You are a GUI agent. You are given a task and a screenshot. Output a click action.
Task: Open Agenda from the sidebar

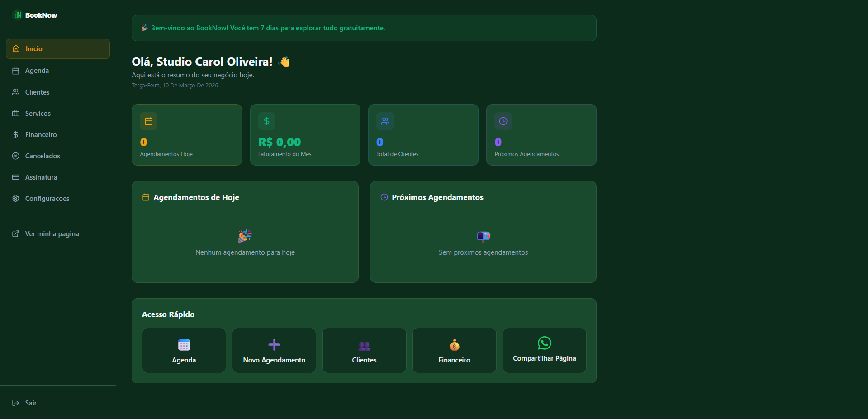click(x=37, y=71)
